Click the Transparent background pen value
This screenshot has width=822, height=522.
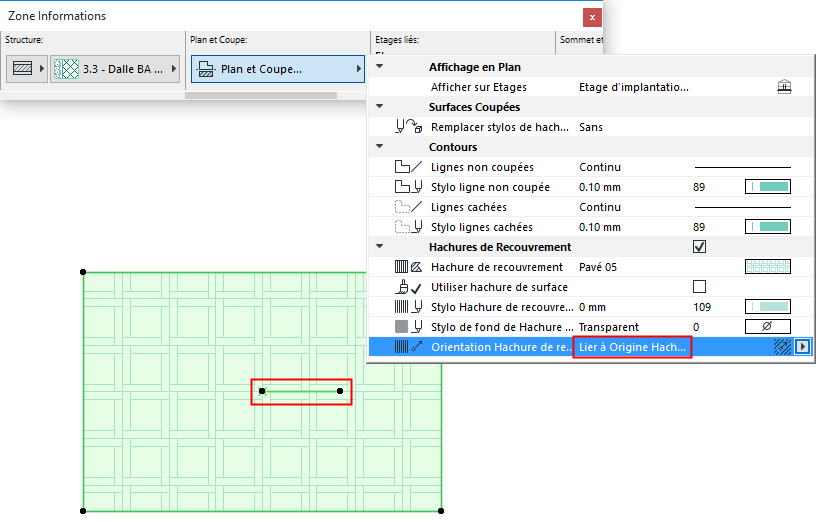[x=609, y=327]
